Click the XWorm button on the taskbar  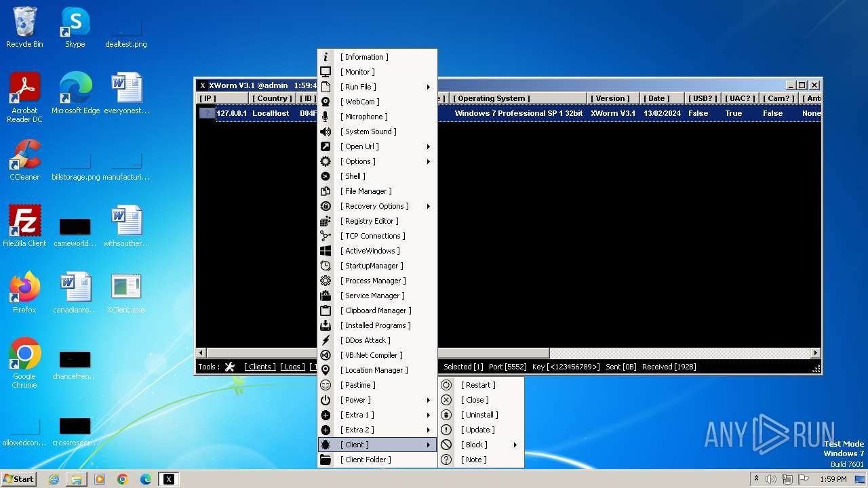click(x=168, y=479)
